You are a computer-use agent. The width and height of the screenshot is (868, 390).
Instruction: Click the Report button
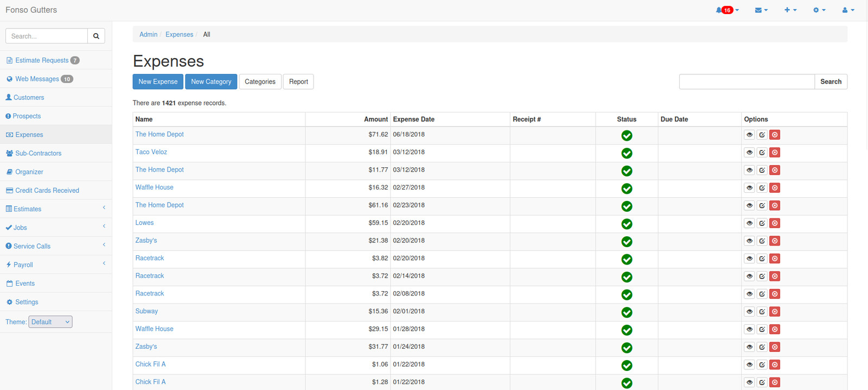[x=298, y=81]
